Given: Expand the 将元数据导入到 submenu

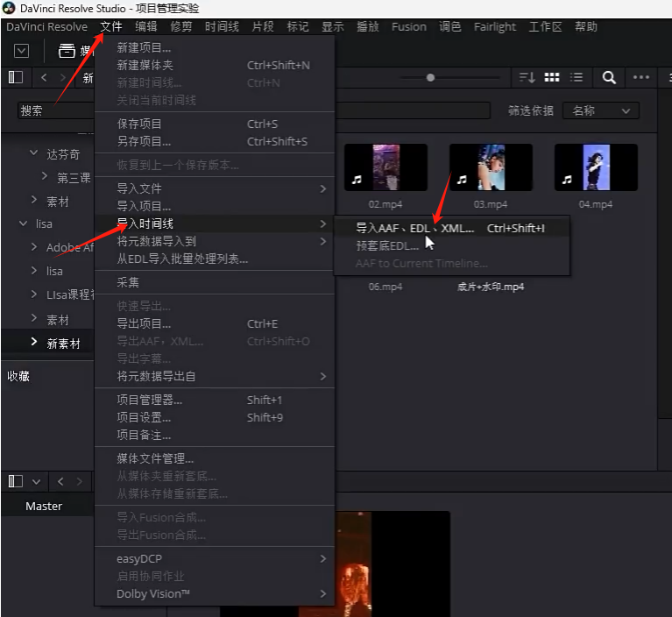Looking at the screenshot, I should [x=215, y=241].
